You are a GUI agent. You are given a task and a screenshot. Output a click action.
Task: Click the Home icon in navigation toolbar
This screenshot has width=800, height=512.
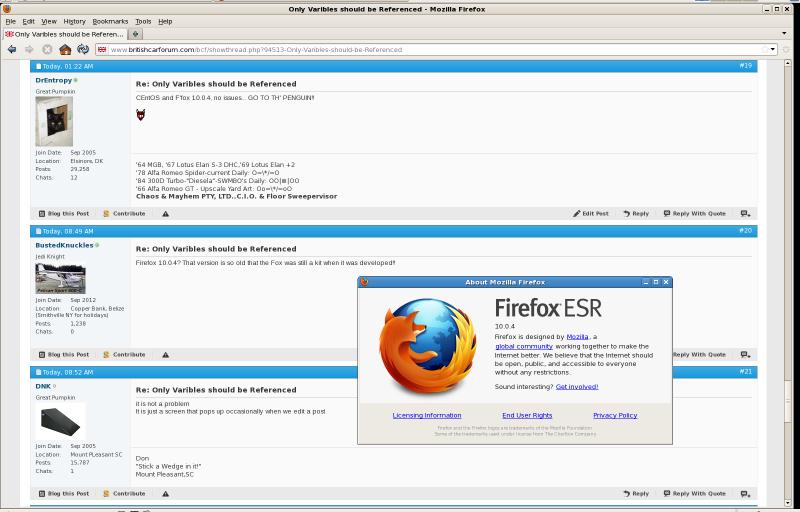65,49
